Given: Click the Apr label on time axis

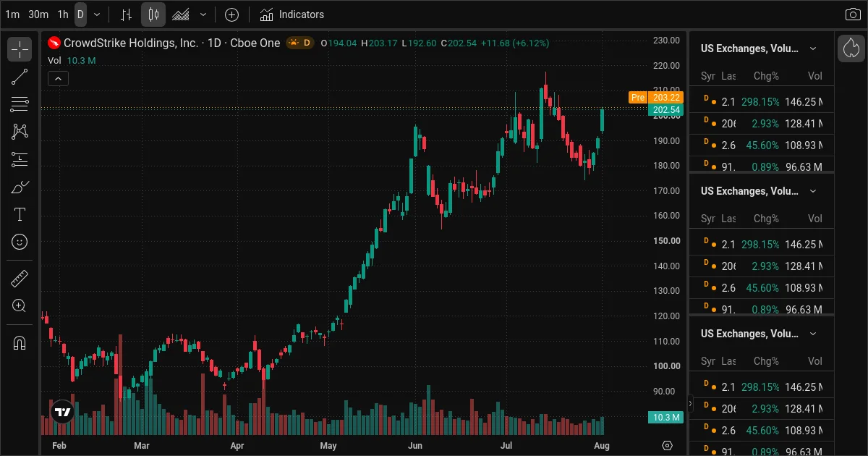Looking at the screenshot, I should pyautogui.click(x=237, y=445).
